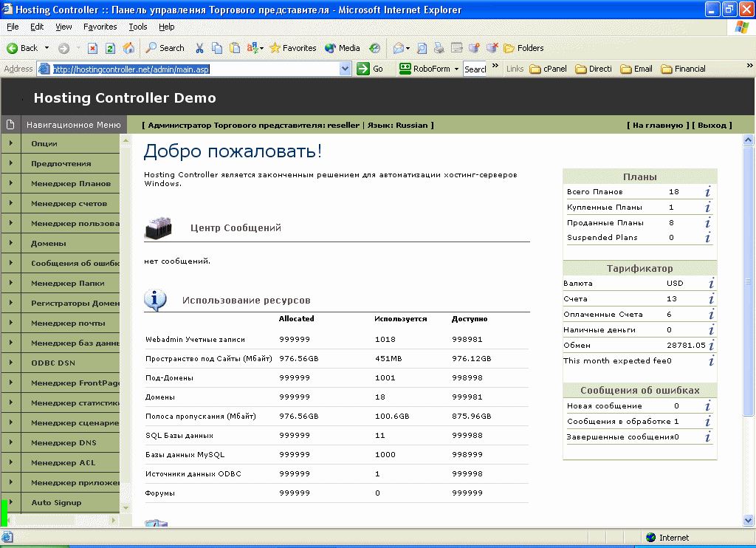Click info icon for Валюта
The width and height of the screenshot is (756, 548).
click(711, 283)
